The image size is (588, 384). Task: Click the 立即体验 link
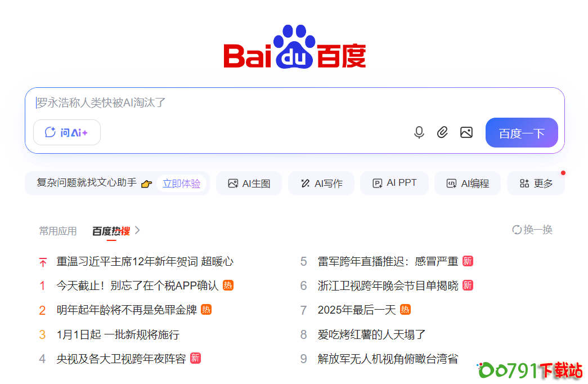tap(181, 184)
